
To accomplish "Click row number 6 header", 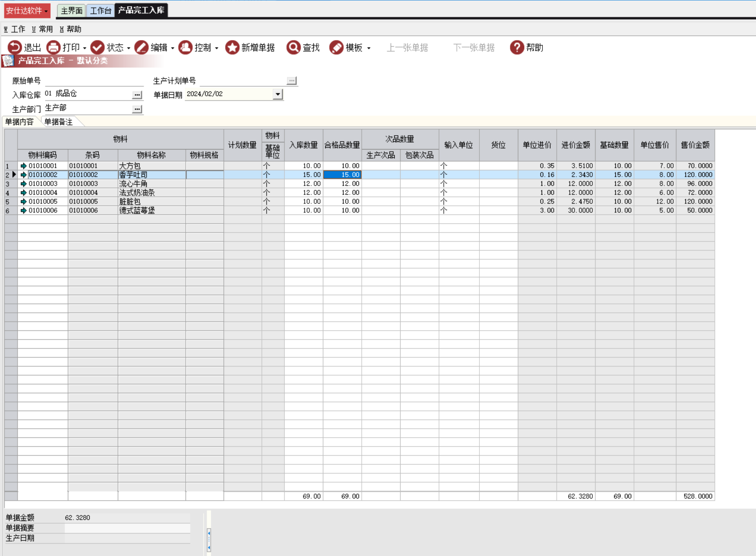I will click(x=11, y=210).
